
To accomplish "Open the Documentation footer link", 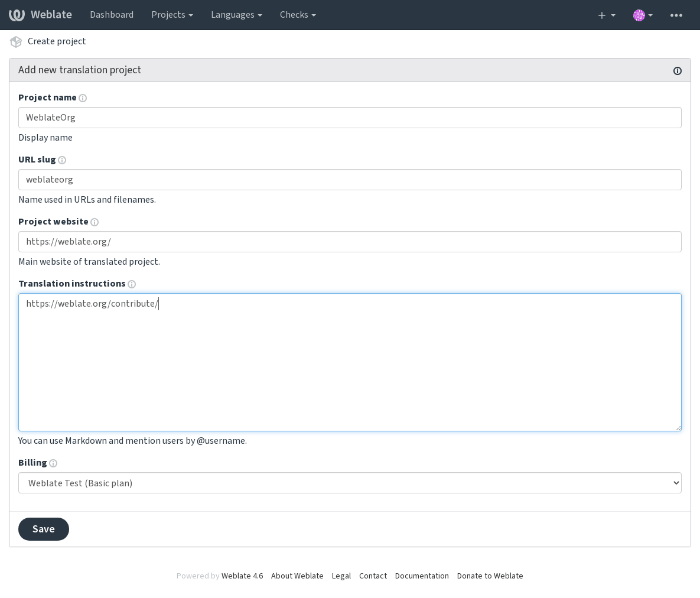I will pyautogui.click(x=422, y=576).
